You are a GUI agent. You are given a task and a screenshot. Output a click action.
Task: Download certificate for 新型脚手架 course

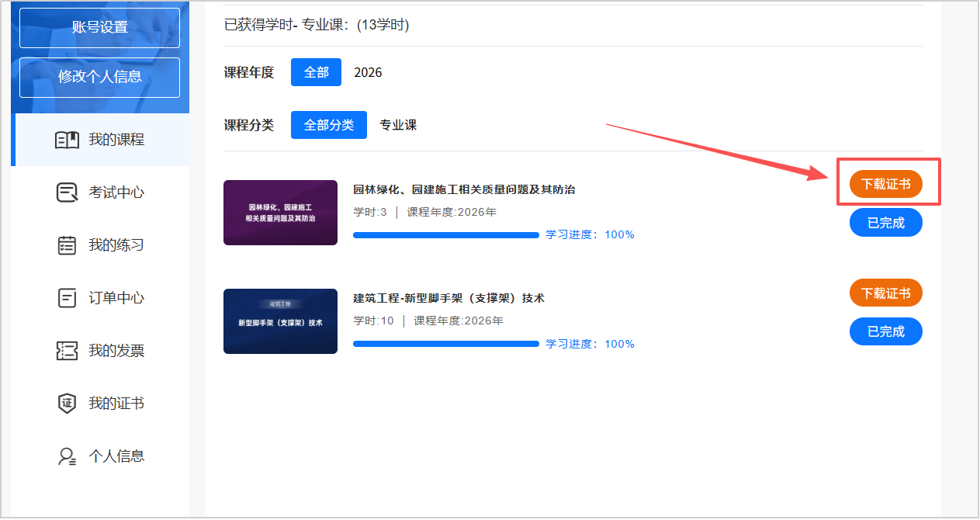886,293
